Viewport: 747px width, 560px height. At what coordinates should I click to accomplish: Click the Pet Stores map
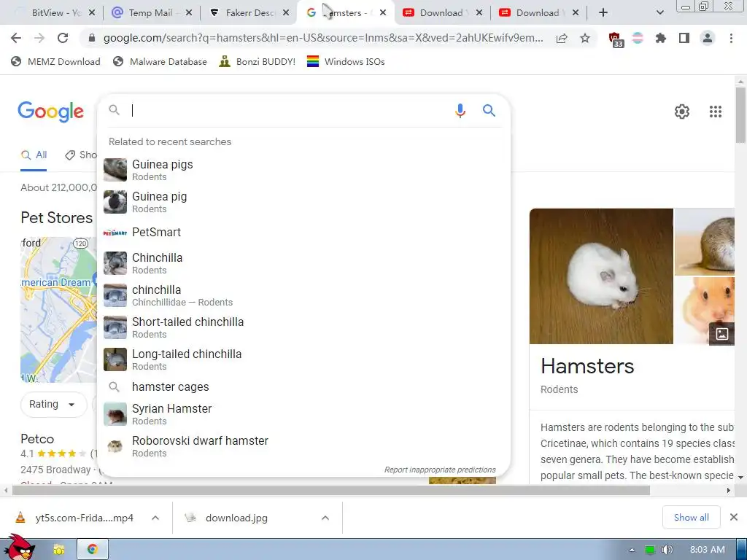tap(58, 309)
